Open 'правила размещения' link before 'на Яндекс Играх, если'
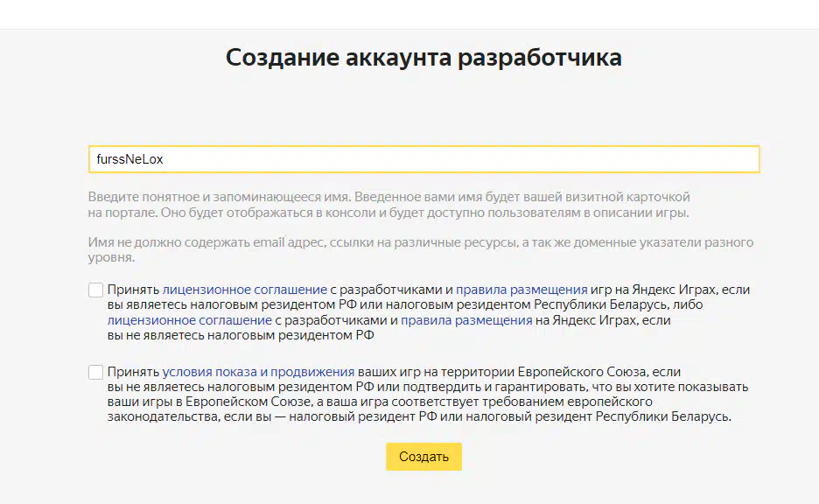This screenshot has width=819, height=504. click(466, 320)
